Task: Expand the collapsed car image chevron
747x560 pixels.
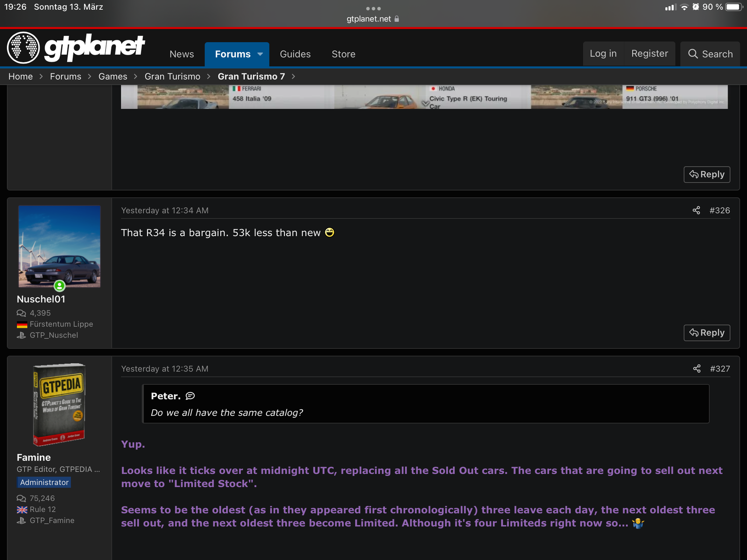Action: [x=425, y=103]
